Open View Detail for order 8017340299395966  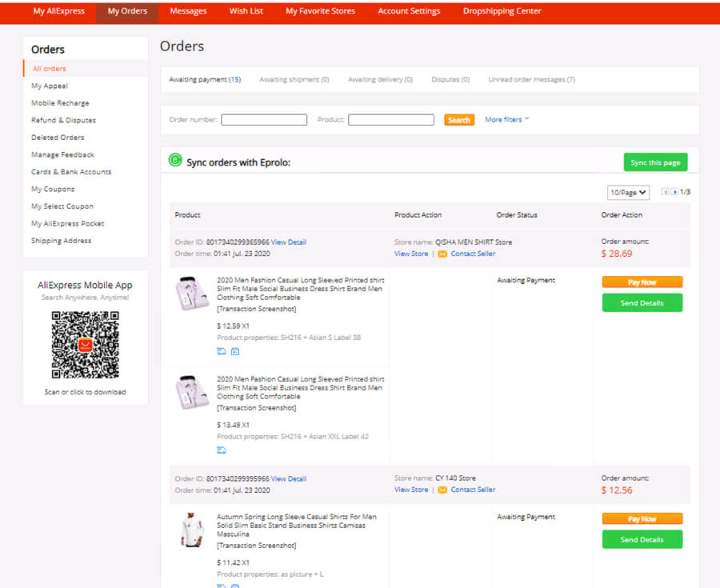pyautogui.click(x=288, y=478)
